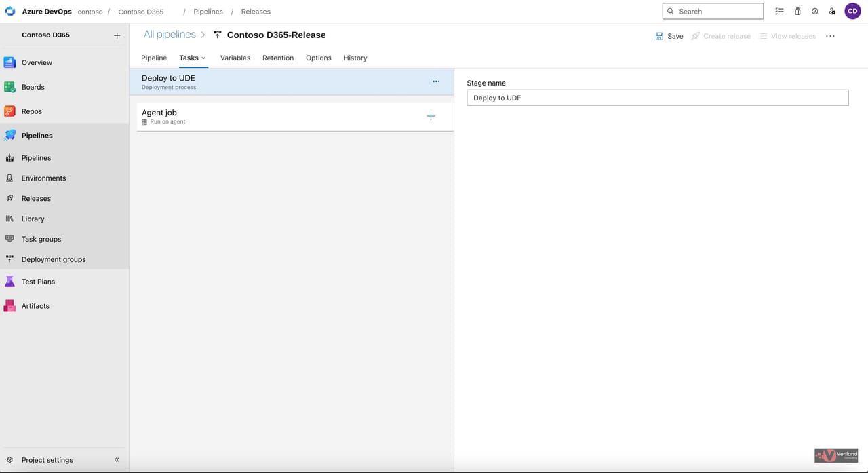Select the Agent job row
The width and height of the screenshot is (868, 473).
coord(295,117)
